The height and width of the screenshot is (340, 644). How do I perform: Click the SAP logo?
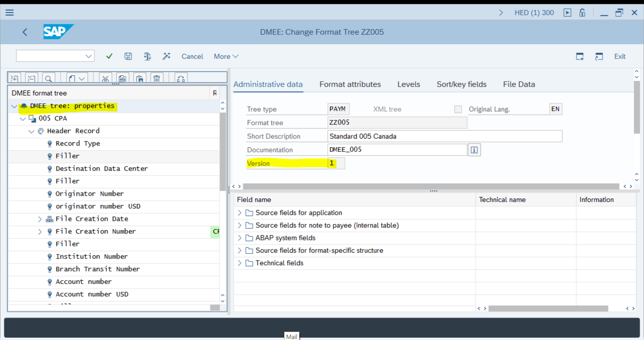[58, 32]
